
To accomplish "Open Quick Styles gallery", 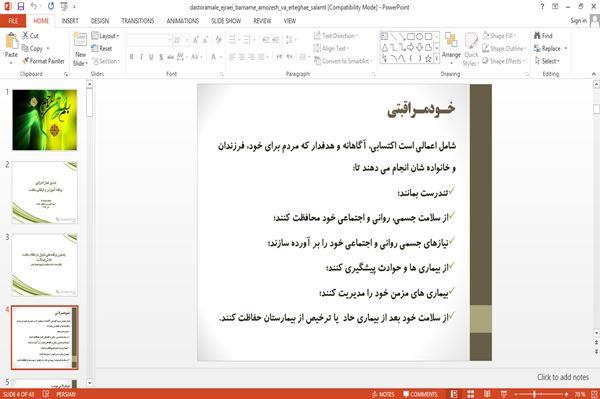I will coord(471,50).
